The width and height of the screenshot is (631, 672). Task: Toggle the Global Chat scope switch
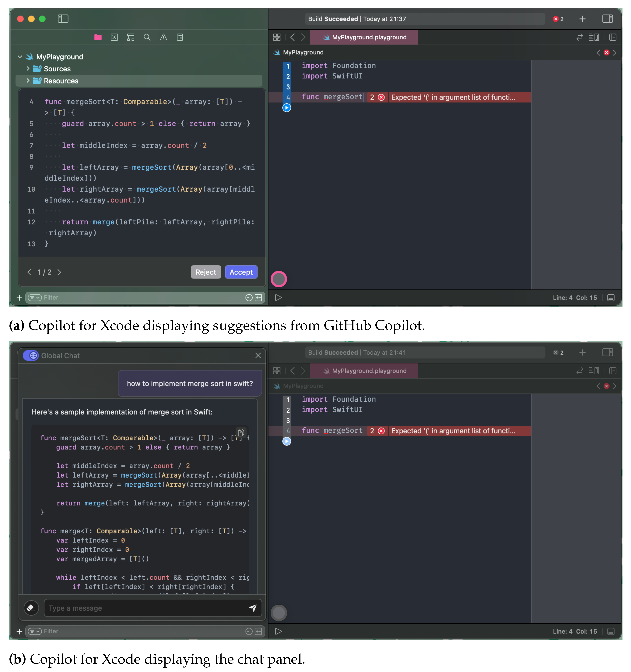[x=31, y=356]
